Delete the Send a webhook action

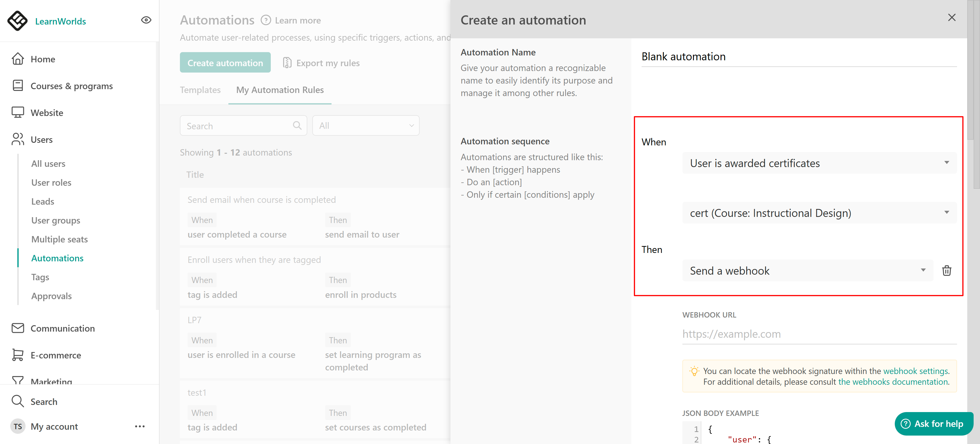point(947,271)
